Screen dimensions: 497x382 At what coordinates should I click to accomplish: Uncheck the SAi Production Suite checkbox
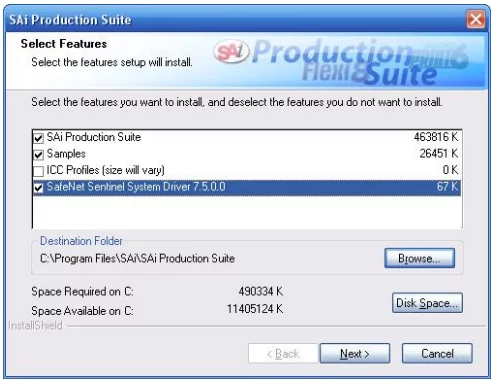pos(38,138)
